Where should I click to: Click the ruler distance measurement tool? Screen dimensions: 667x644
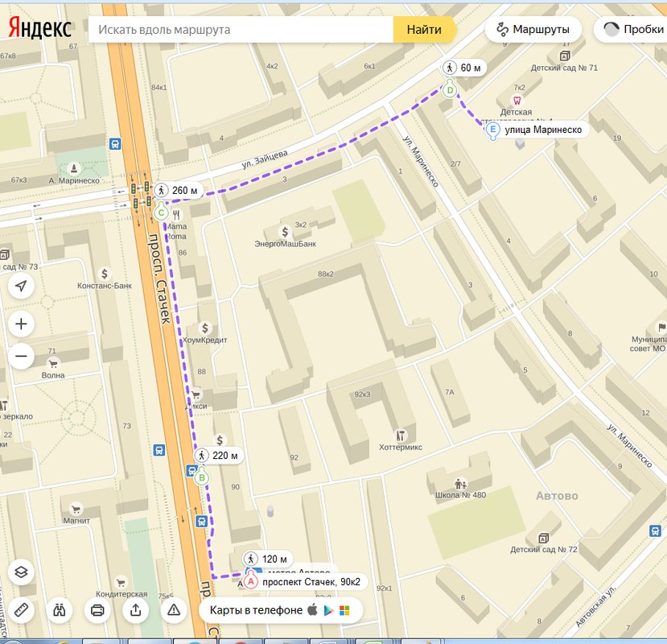tap(21, 609)
